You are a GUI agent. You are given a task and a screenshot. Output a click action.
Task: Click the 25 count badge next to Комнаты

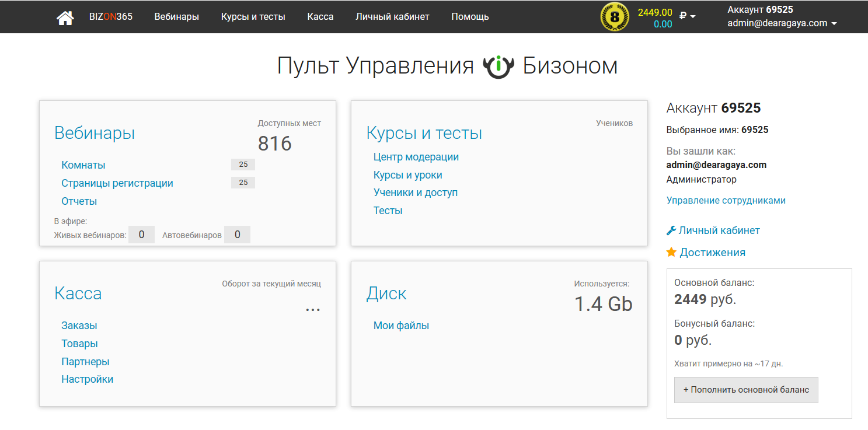[x=243, y=165]
